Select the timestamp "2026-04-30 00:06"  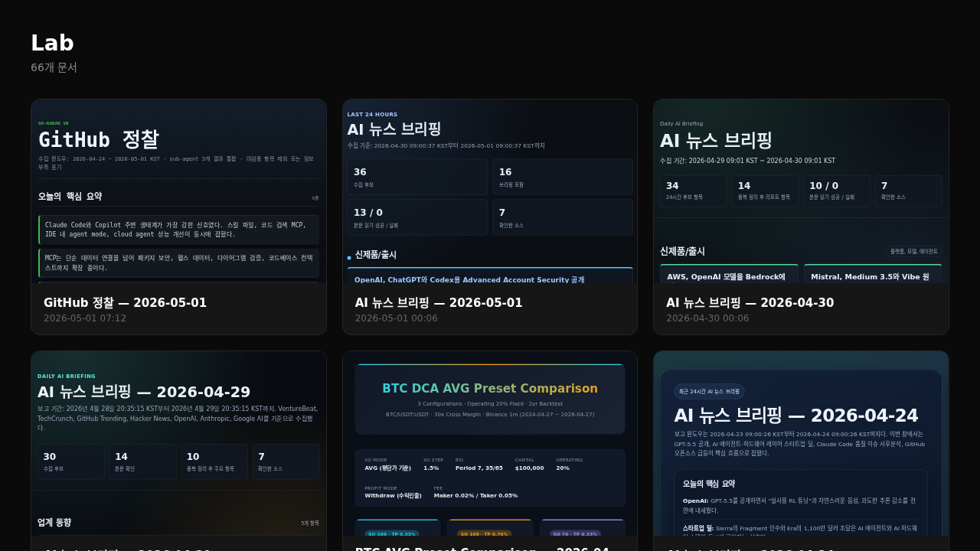(707, 318)
